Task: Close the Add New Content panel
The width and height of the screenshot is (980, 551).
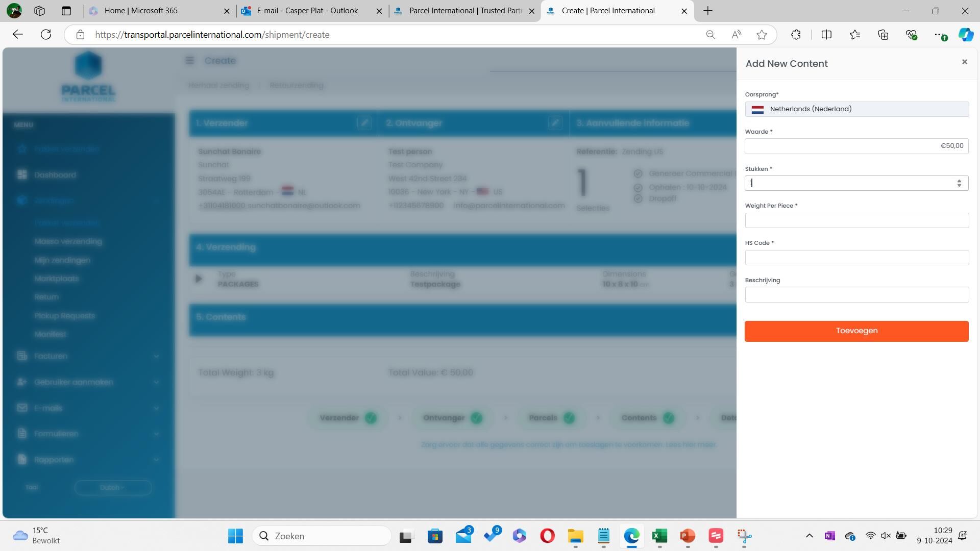Action: pos(964,62)
